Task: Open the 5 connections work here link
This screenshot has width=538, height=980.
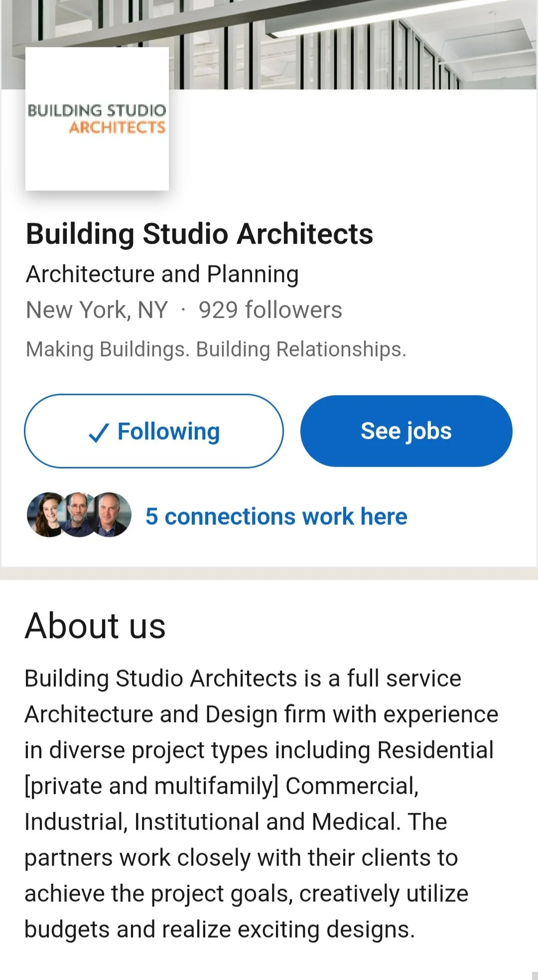Action: (x=276, y=516)
